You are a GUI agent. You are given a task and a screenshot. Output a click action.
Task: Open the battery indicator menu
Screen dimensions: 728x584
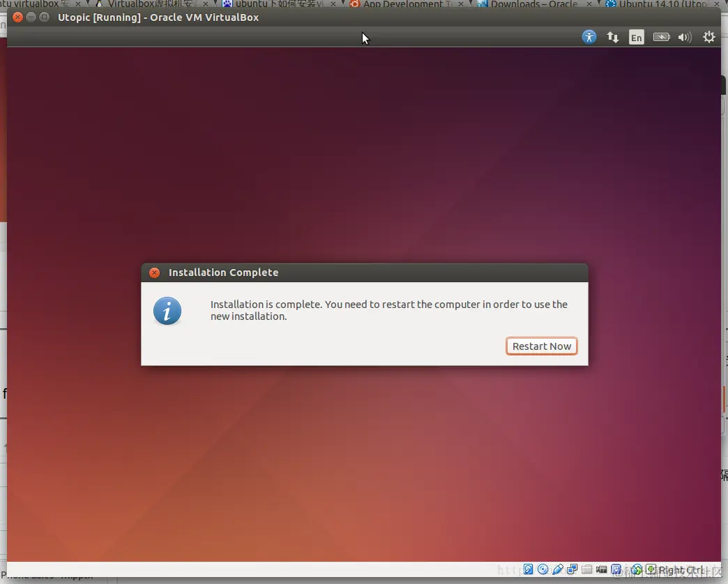pyautogui.click(x=661, y=37)
